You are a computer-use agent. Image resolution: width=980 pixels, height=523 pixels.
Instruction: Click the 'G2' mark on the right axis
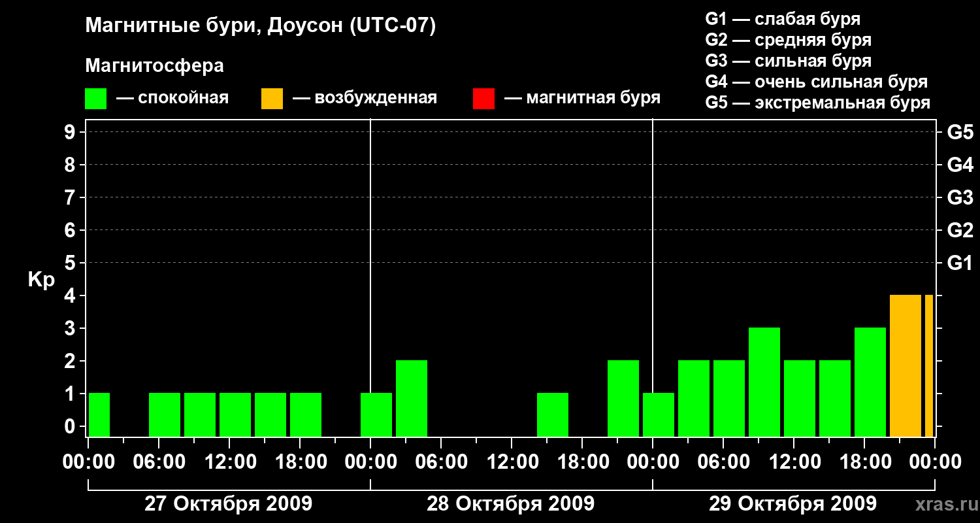coord(960,230)
